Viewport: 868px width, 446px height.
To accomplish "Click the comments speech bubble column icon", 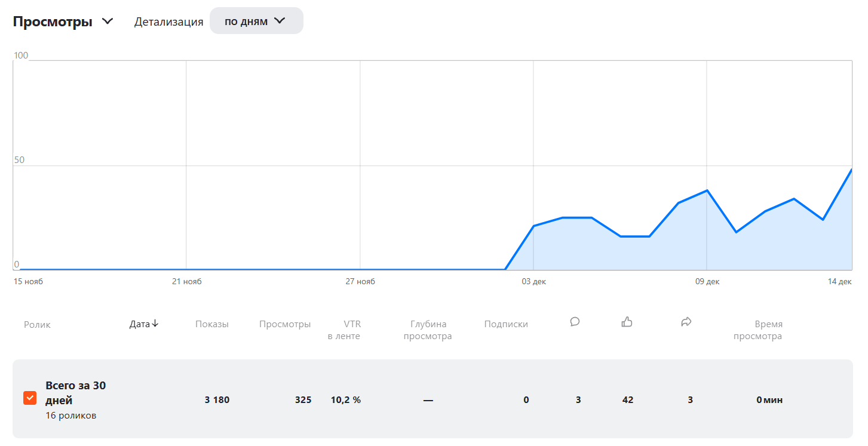I will pos(575,322).
